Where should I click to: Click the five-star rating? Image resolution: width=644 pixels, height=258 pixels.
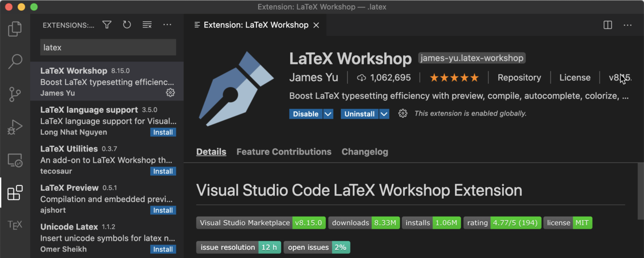[x=454, y=78]
